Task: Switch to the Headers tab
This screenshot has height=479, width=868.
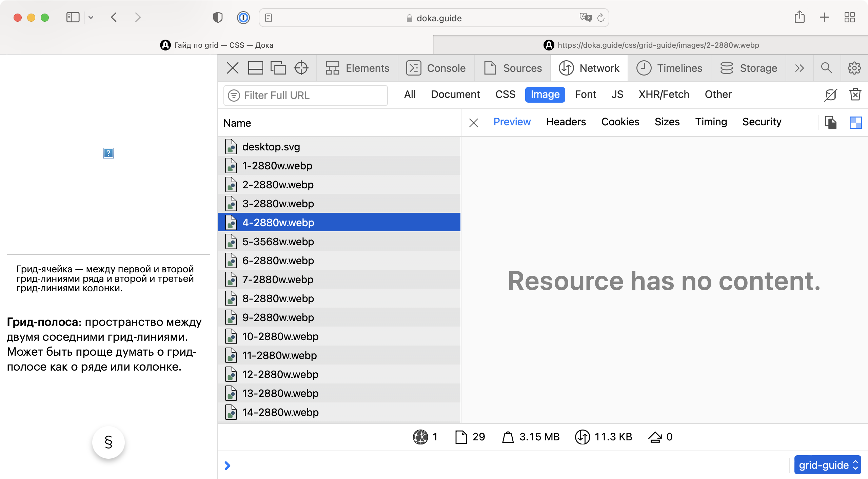Action: [566, 122]
